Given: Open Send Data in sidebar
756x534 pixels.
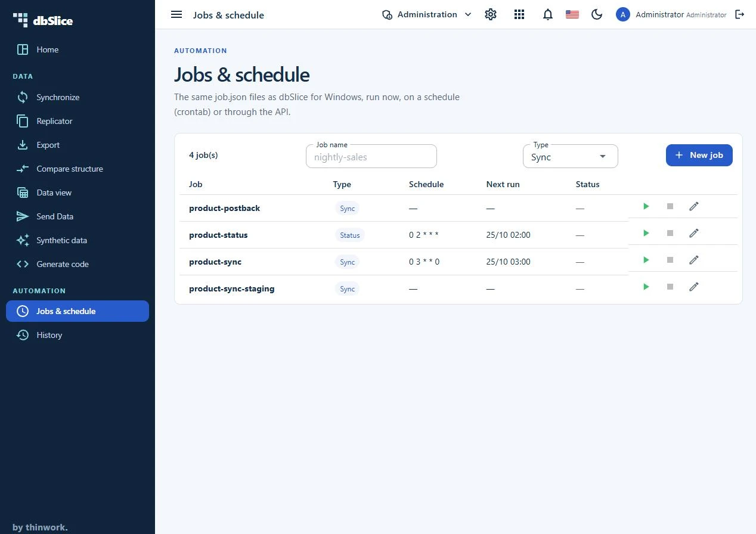Looking at the screenshot, I should coord(78,216).
